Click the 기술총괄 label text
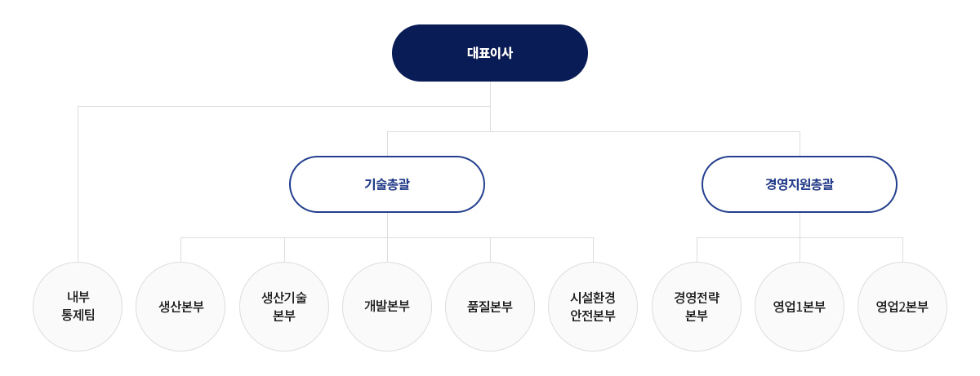Screen dimensions: 980x376 [x=387, y=184]
